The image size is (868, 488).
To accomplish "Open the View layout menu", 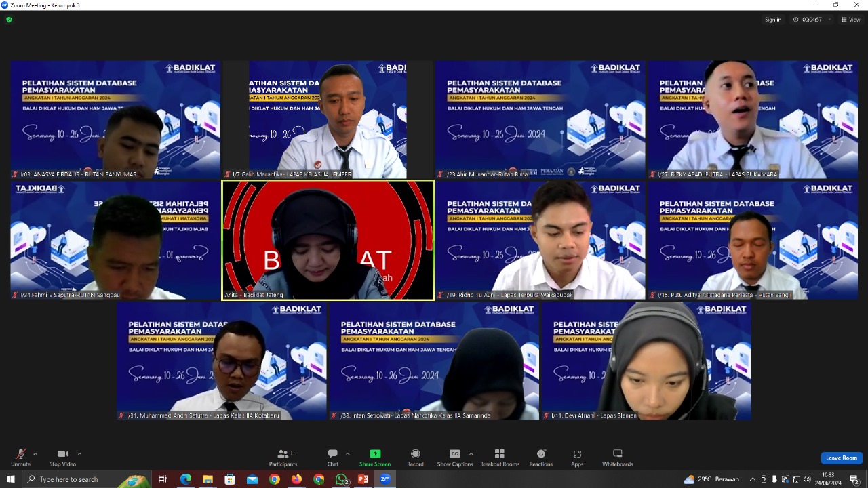I will pyautogui.click(x=850, y=20).
